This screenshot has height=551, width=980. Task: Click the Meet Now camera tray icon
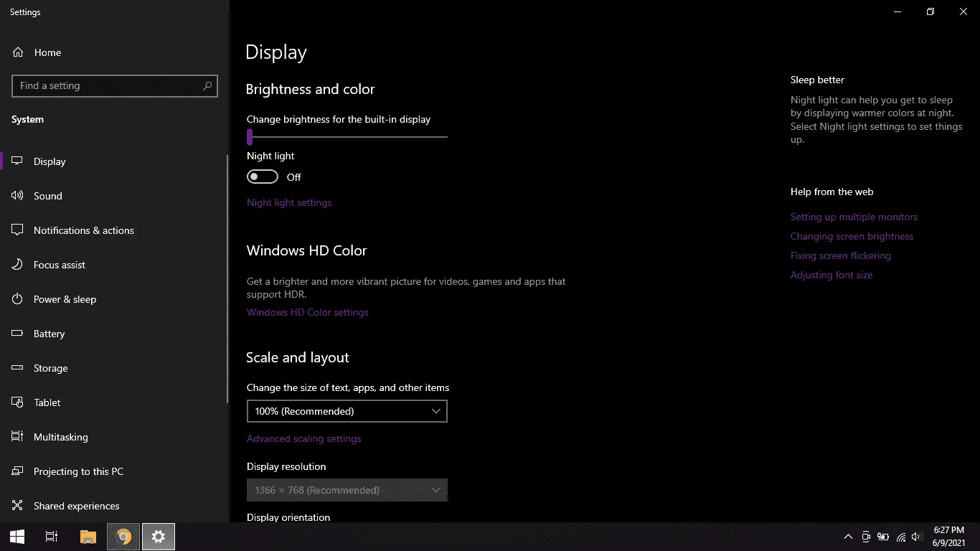(x=866, y=537)
